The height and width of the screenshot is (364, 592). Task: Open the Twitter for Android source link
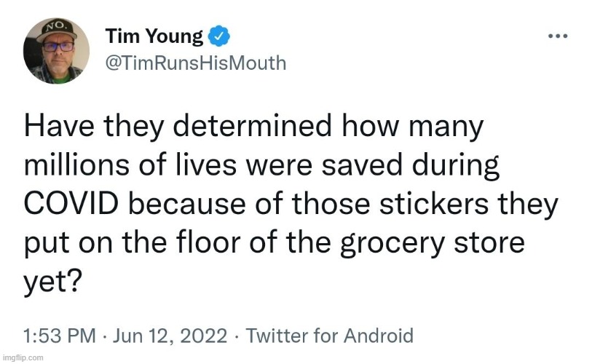click(329, 336)
